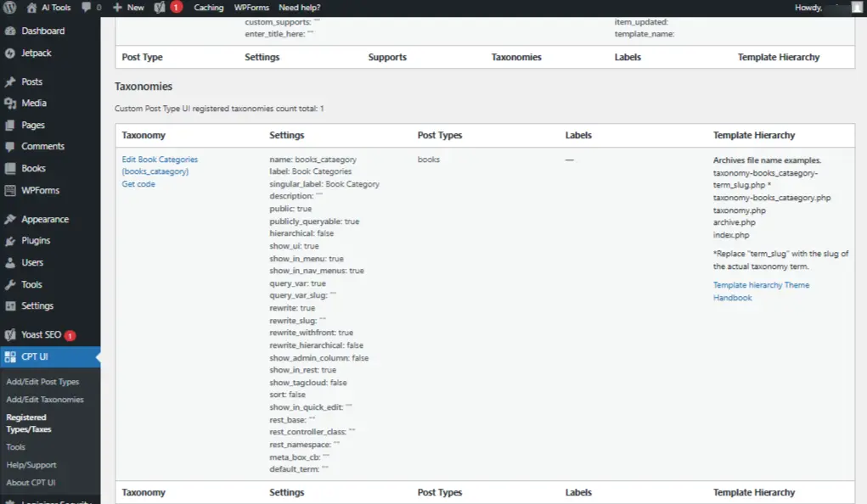Click the Media library icon
The width and height of the screenshot is (867, 504).
10,104
